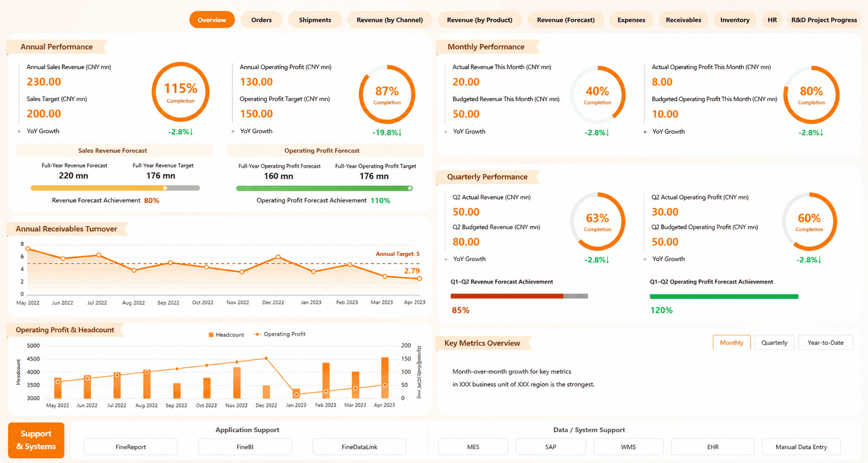868x463 pixels.
Task: Toggle the Operating Profit legend entry
Action: click(279, 334)
